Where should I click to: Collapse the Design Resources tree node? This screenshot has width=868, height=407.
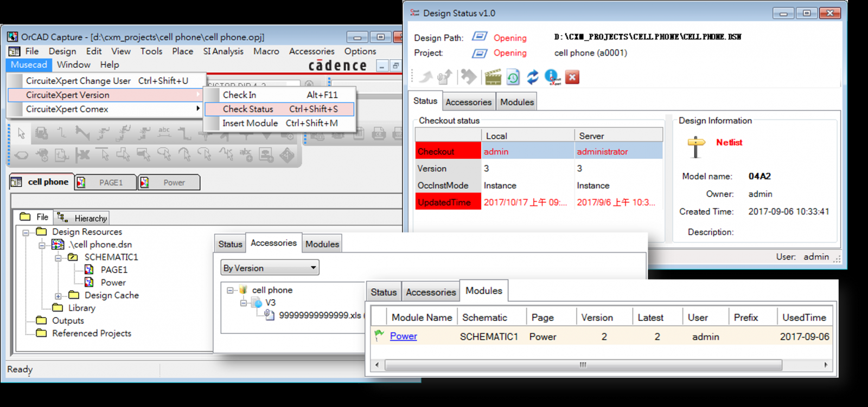tap(25, 232)
